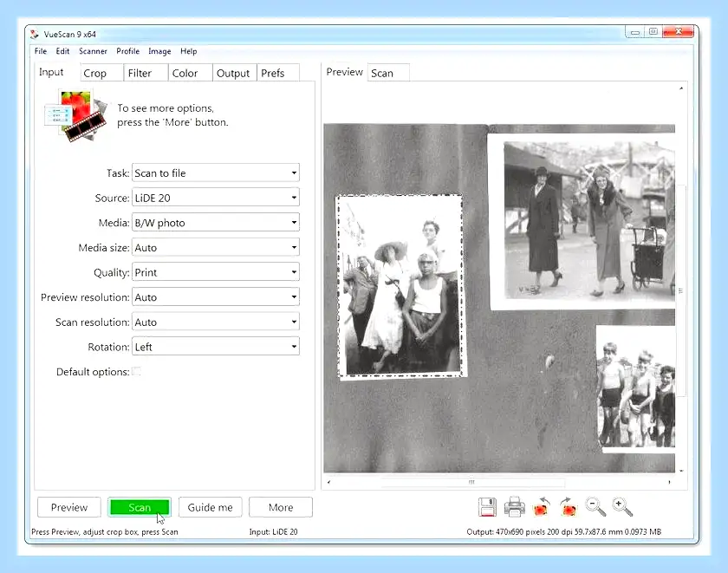The image size is (728, 573).
Task: Click the green Scan button
Action: click(140, 507)
